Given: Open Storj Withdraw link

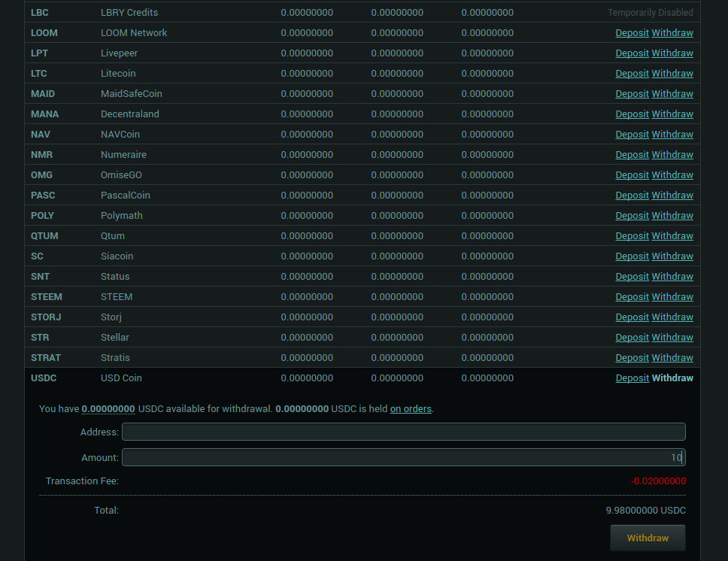Looking at the screenshot, I should coord(672,317).
